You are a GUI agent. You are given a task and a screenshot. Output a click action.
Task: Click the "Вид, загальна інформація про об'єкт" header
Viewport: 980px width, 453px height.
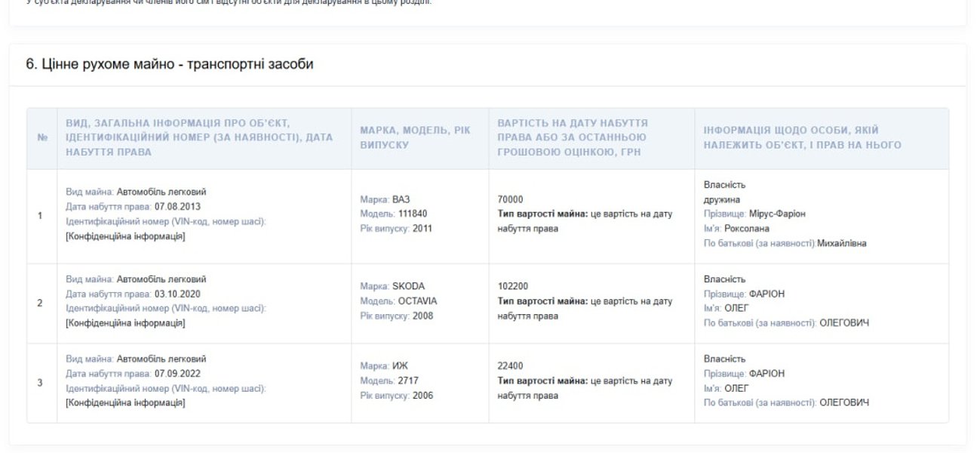pos(198,137)
